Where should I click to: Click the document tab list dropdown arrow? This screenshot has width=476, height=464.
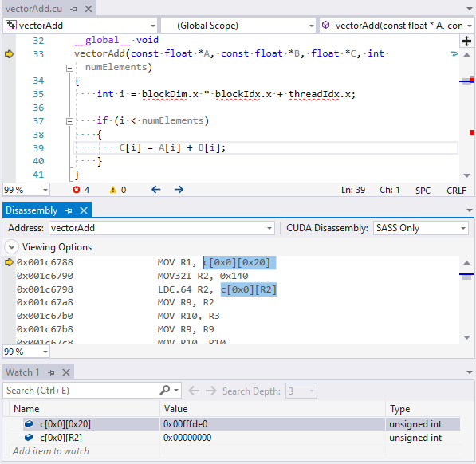470,9
